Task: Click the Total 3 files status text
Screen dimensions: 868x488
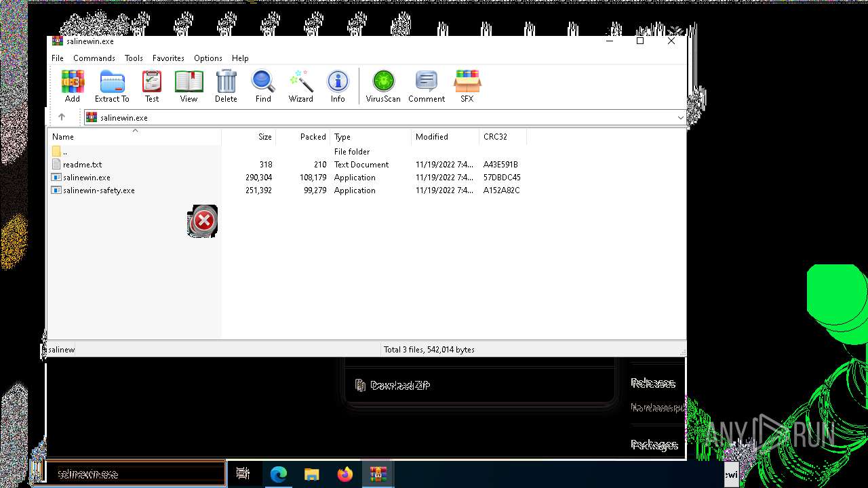Action: point(429,350)
